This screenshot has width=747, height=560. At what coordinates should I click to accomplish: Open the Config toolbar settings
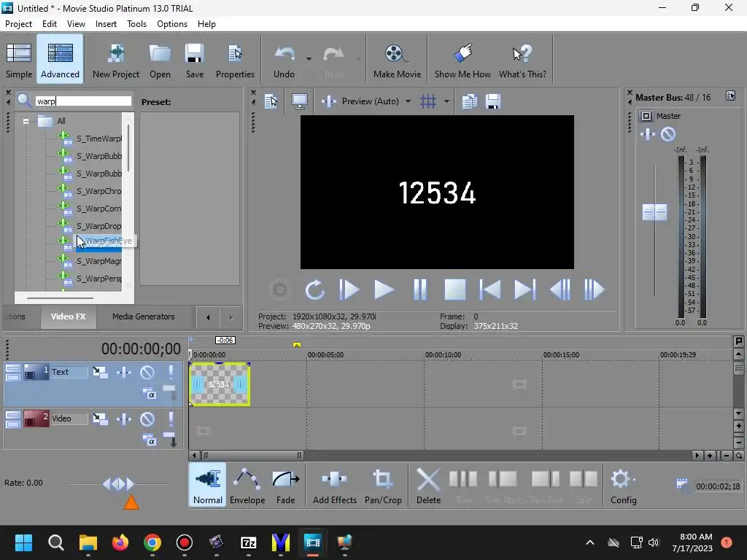pos(623,485)
